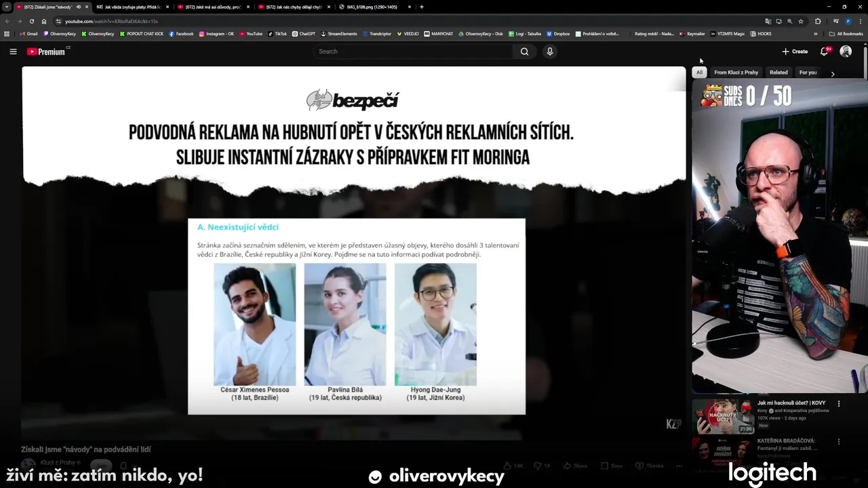Close the Jak vláda zvyšuje platy tab
868x488 pixels.
(x=167, y=7)
